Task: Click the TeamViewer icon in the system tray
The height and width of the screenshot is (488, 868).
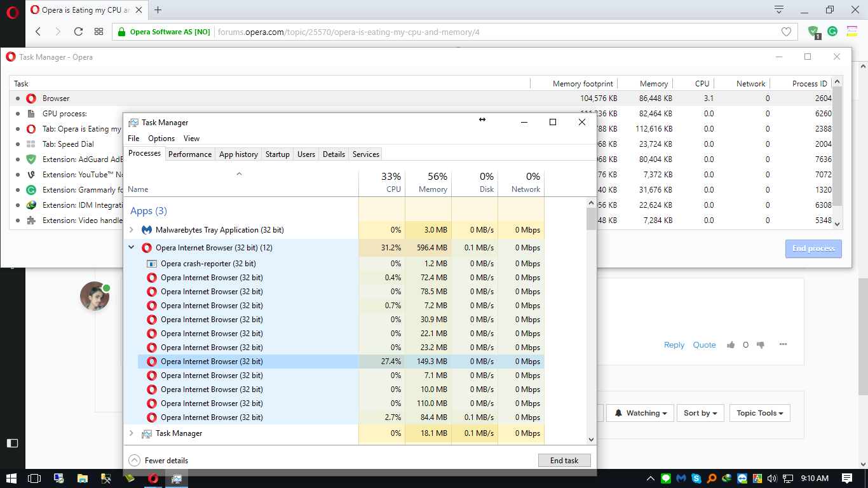Action: point(742,480)
